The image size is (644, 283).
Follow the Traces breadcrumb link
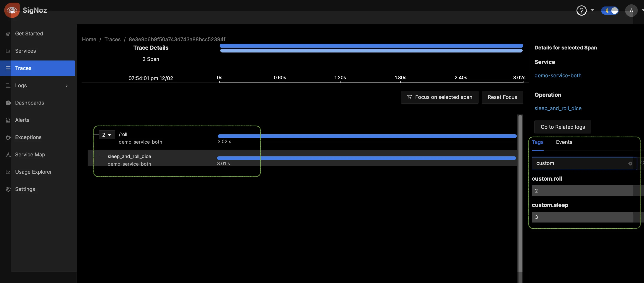112,40
